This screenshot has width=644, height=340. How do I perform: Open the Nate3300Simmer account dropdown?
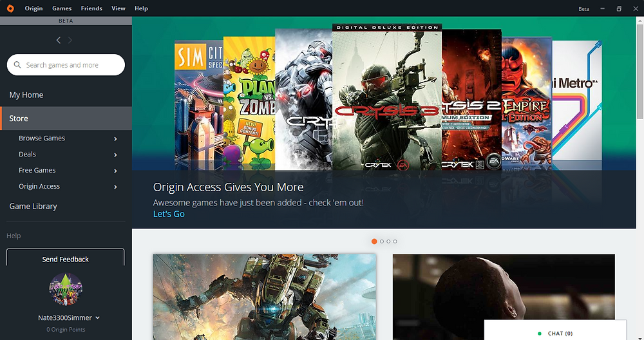tap(97, 317)
